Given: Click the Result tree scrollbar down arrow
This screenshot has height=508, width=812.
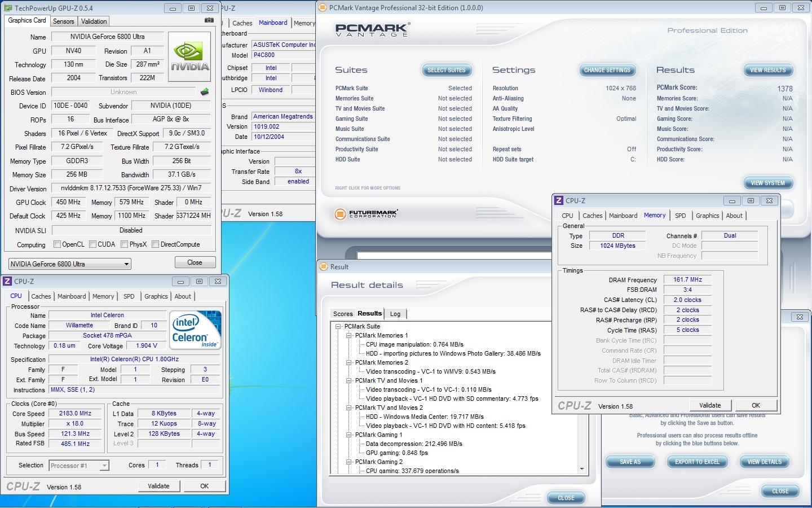Looking at the screenshot, I should [x=582, y=469].
